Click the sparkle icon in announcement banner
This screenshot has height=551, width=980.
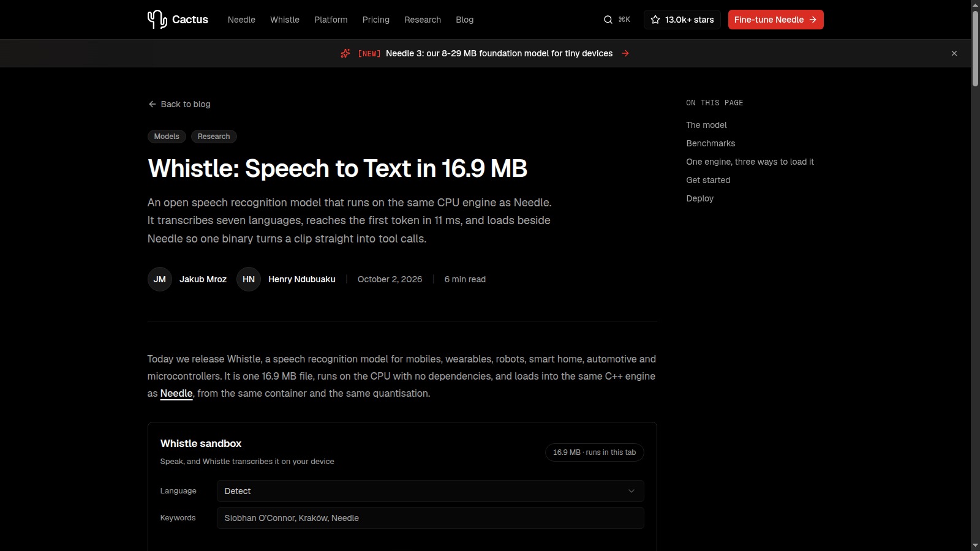tap(345, 53)
